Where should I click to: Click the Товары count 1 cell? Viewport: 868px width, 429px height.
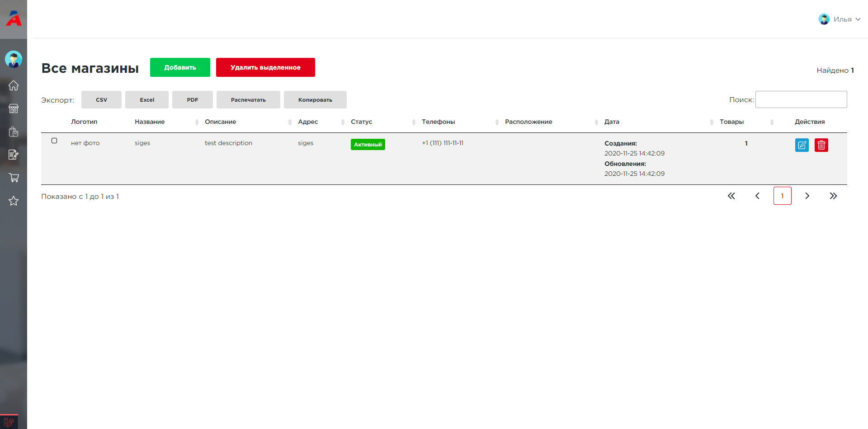pyautogui.click(x=746, y=143)
